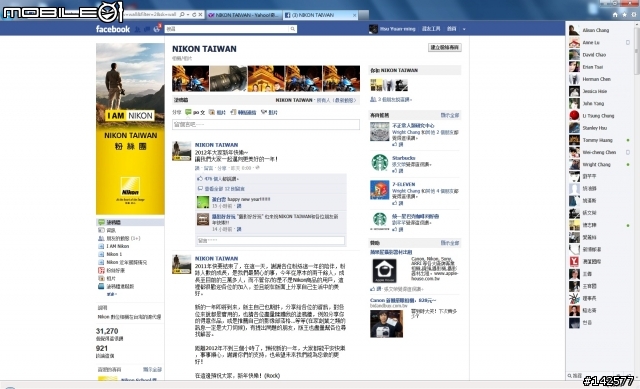Select the Wall item in left sidebar
640x389 pixels.
pyautogui.click(x=130, y=222)
